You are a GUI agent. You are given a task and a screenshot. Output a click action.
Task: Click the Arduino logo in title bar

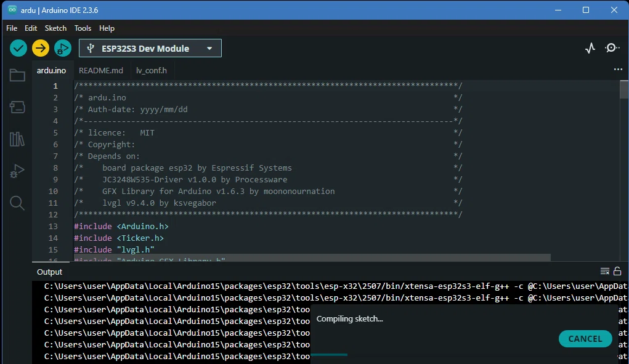pos(12,10)
